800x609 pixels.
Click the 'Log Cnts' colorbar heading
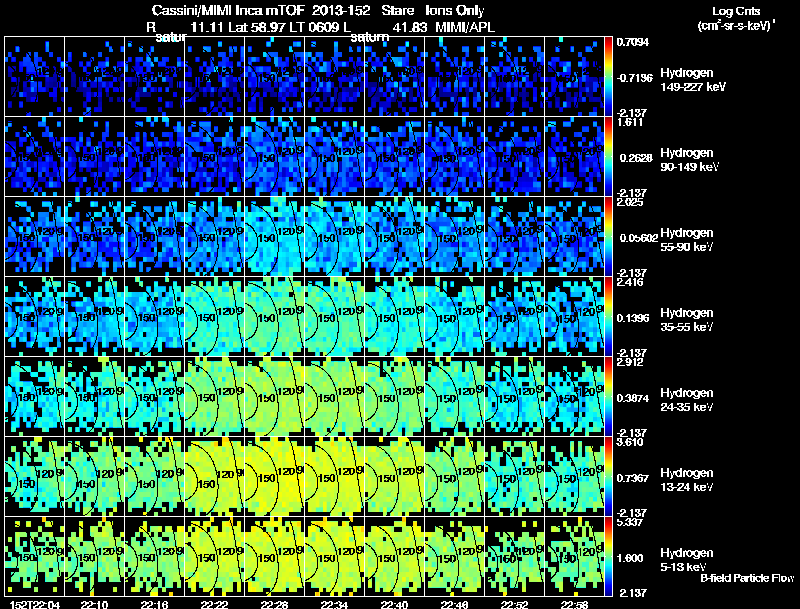click(736, 11)
